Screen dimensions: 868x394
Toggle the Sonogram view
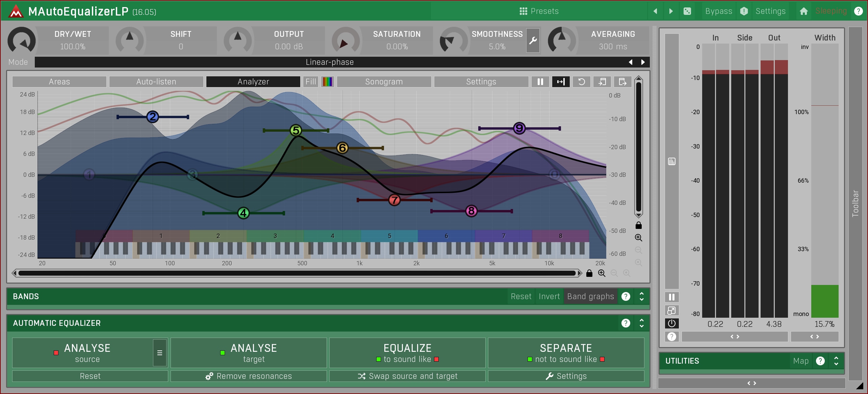pos(384,82)
